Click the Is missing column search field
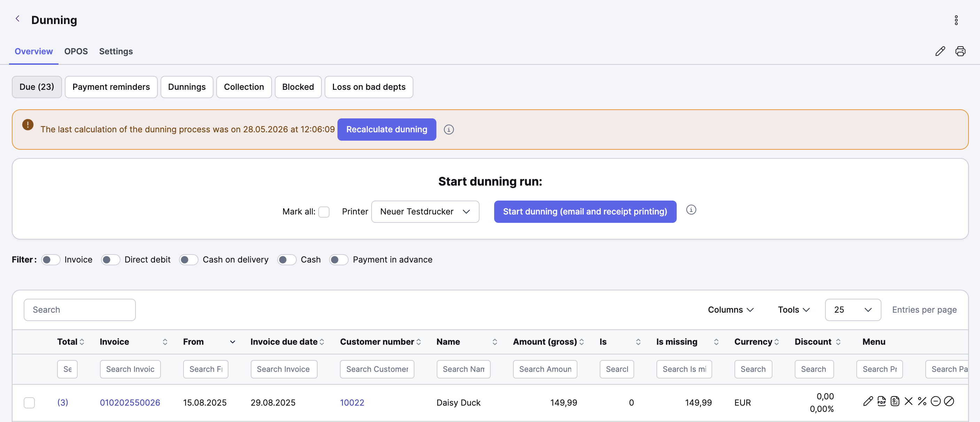The height and width of the screenshot is (422, 980). pyautogui.click(x=684, y=369)
